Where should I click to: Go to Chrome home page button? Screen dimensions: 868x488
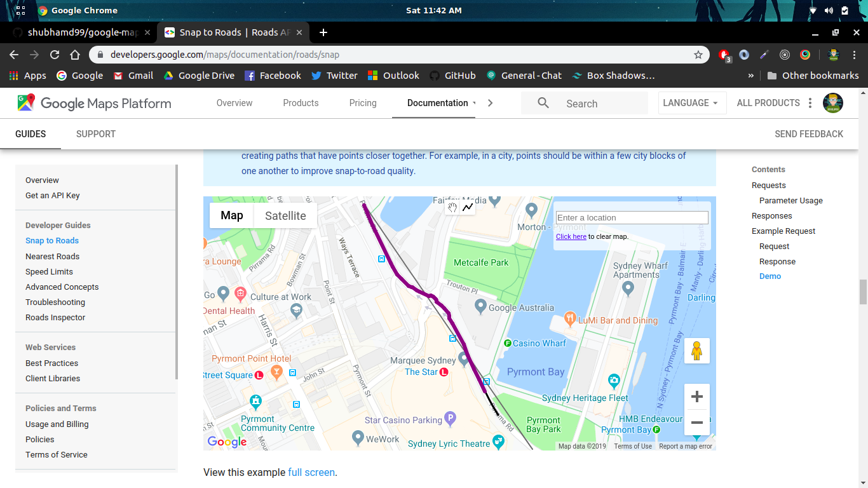point(75,55)
